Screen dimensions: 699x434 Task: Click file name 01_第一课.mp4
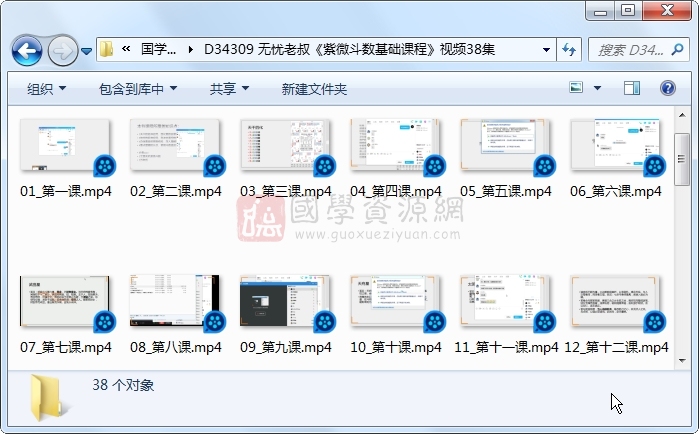point(66,192)
